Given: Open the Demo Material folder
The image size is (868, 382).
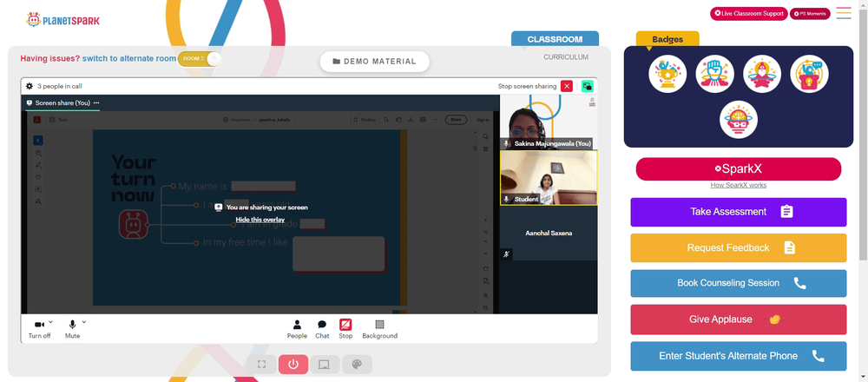Looking at the screenshot, I should (x=374, y=62).
